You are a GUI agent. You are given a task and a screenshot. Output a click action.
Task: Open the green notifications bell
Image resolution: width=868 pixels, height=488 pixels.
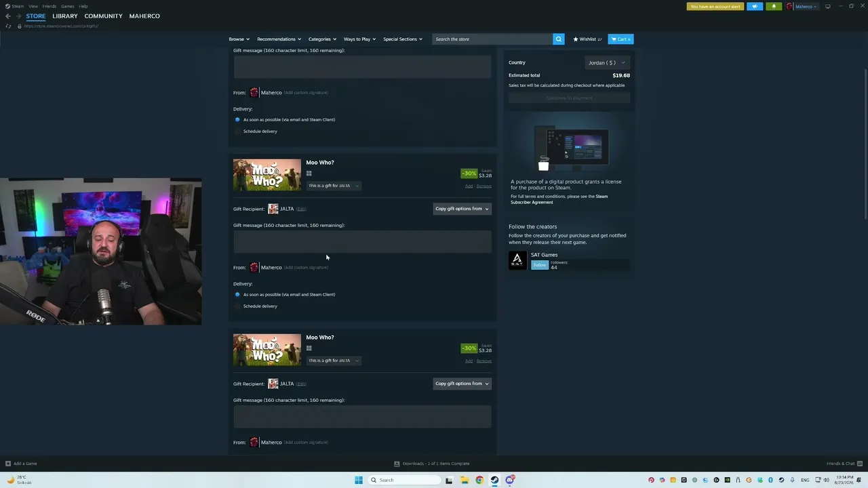774,6
